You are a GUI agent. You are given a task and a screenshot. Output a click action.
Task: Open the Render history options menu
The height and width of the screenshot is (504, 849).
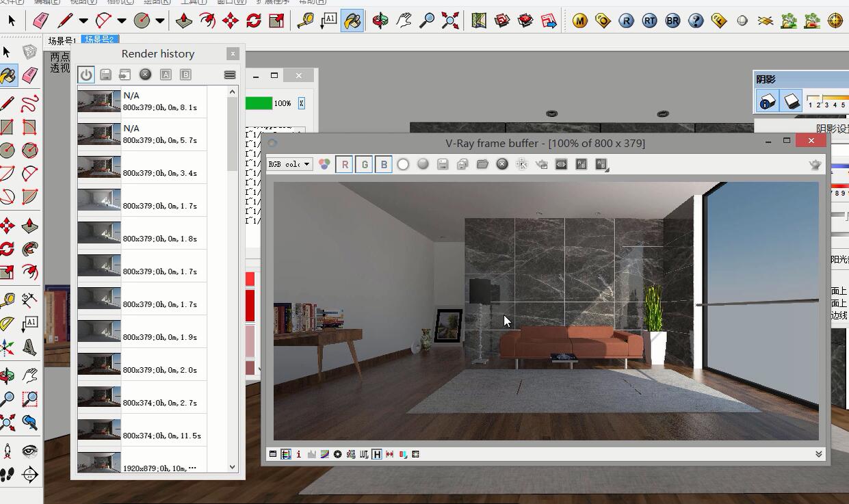click(x=230, y=75)
